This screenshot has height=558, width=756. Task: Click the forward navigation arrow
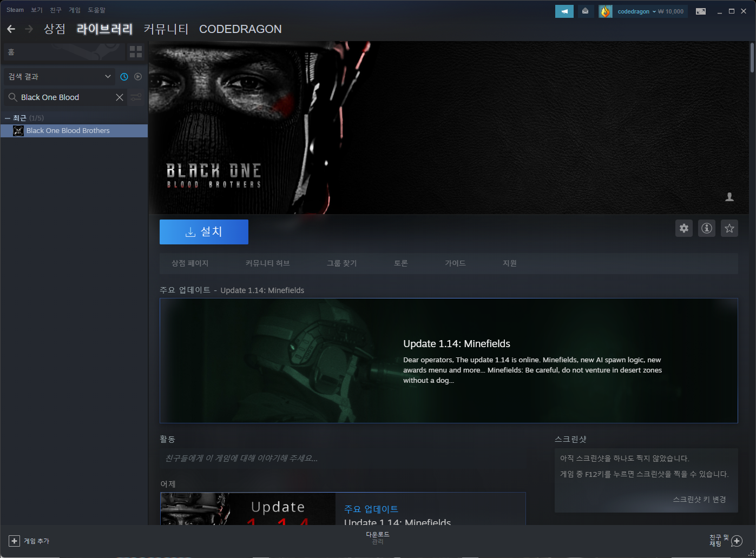click(x=29, y=29)
